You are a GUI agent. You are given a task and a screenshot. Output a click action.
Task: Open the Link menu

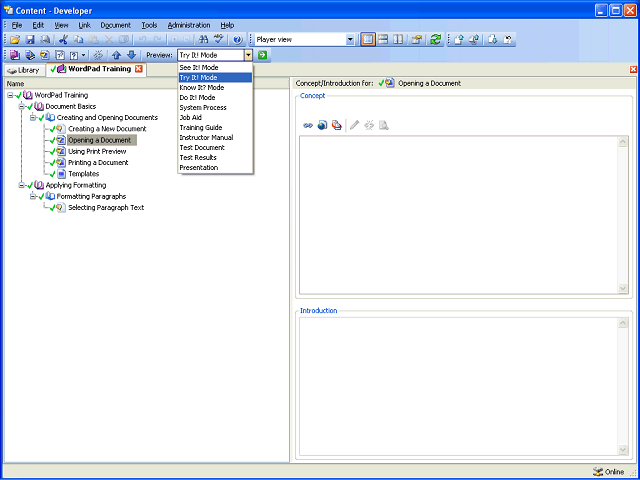(84, 25)
